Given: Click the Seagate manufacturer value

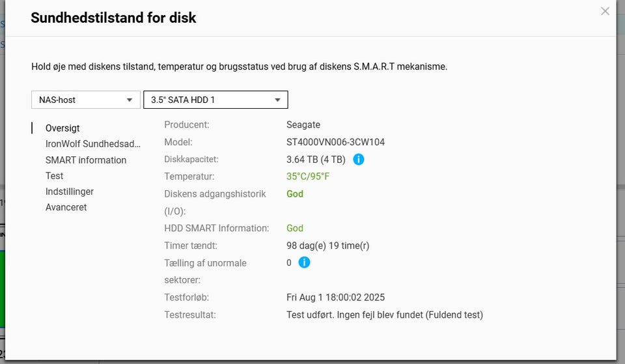Looking at the screenshot, I should pyautogui.click(x=303, y=124).
